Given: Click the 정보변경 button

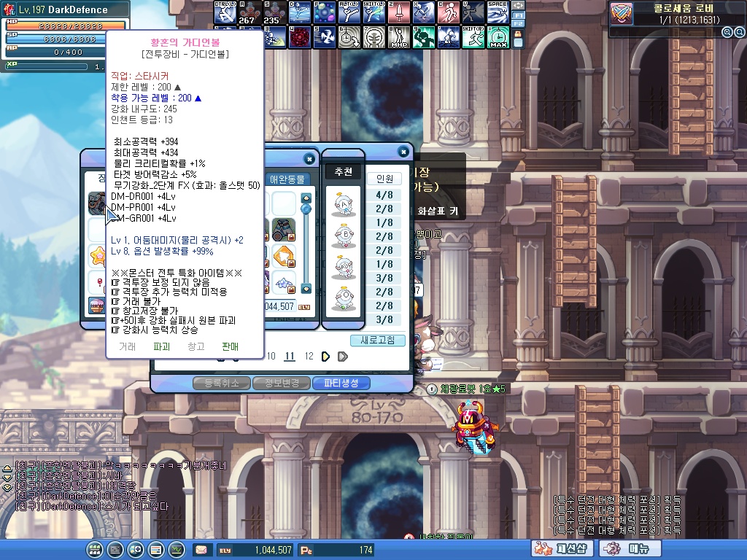Looking at the screenshot, I should tap(282, 383).
